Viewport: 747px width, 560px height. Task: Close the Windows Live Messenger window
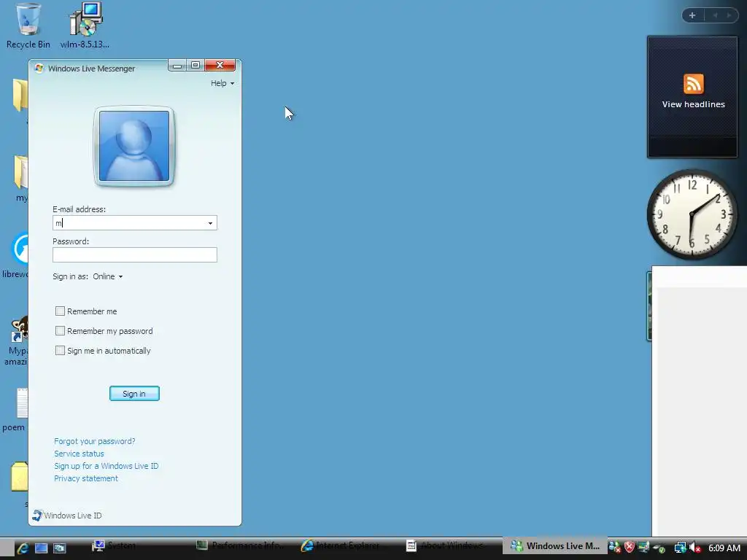(x=220, y=65)
